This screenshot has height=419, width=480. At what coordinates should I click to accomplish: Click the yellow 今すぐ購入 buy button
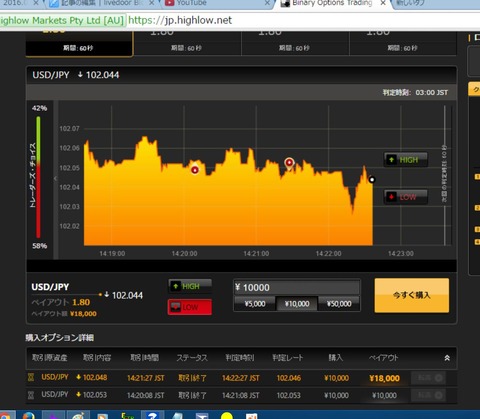click(412, 295)
